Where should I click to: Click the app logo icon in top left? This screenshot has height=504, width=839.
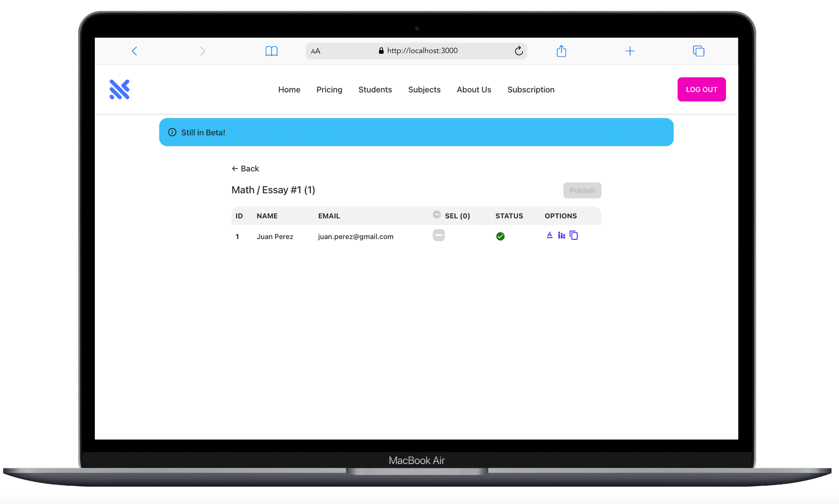[x=119, y=89]
